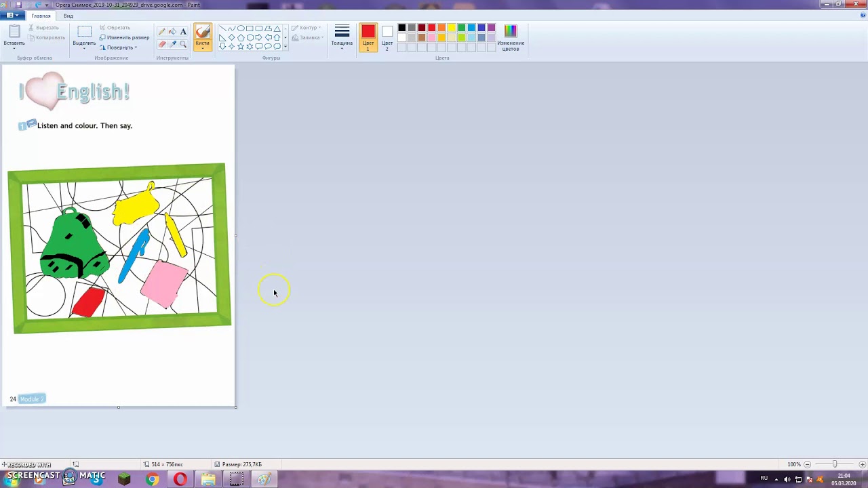The width and height of the screenshot is (868, 488).
Task: Activate Цвет 1 foreground color
Action: (x=368, y=37)
